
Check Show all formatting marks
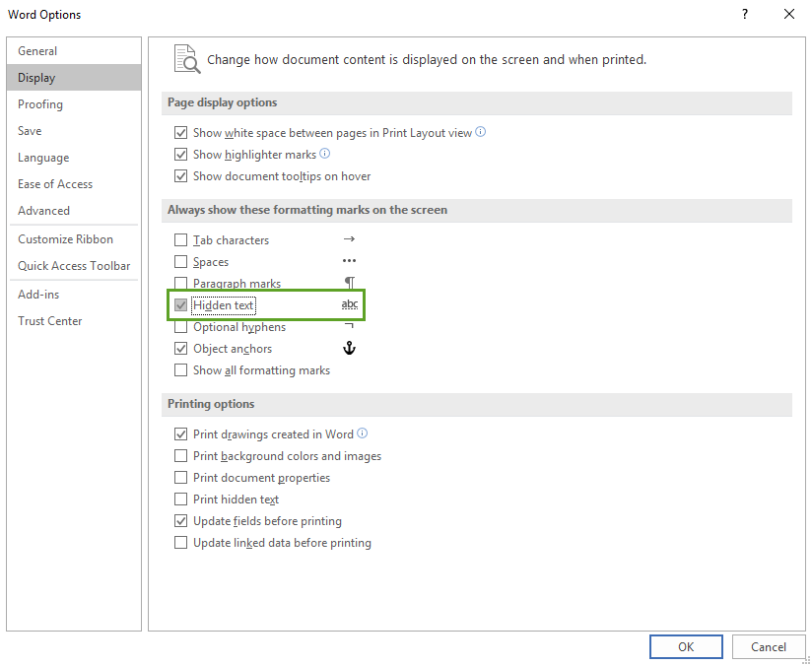[x=180, y=370]
